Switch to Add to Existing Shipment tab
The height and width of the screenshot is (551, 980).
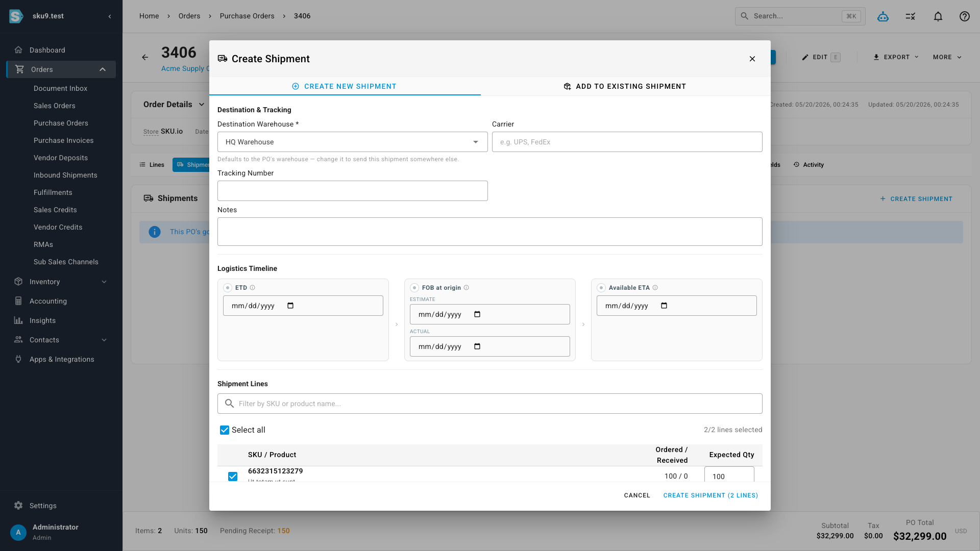625,86
